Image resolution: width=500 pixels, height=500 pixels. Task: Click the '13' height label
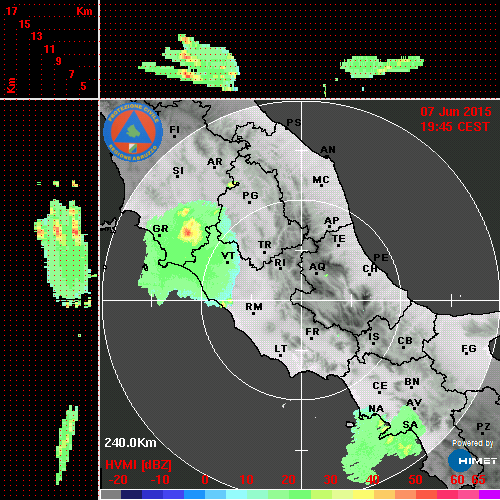(x=37, y=36)
